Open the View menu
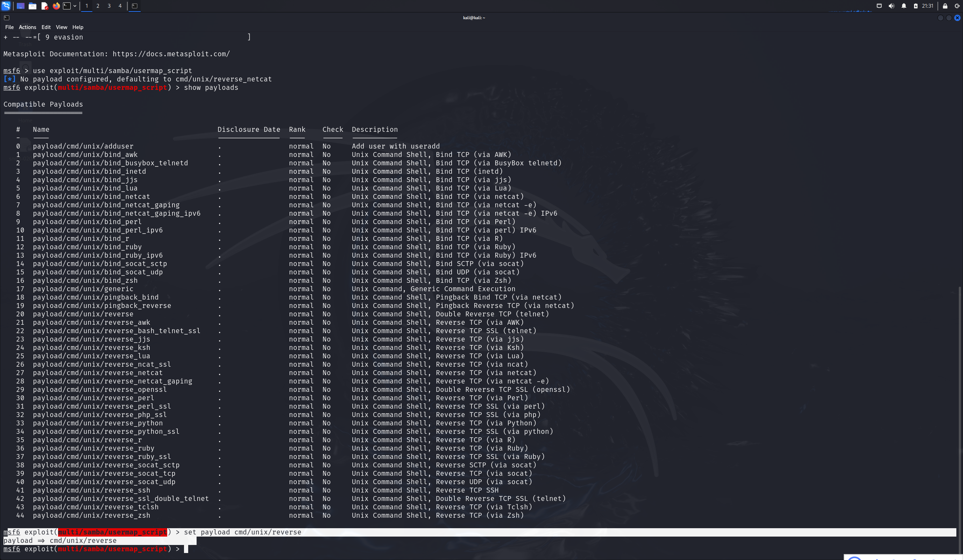The image size is (963, 560). [61, 27]
